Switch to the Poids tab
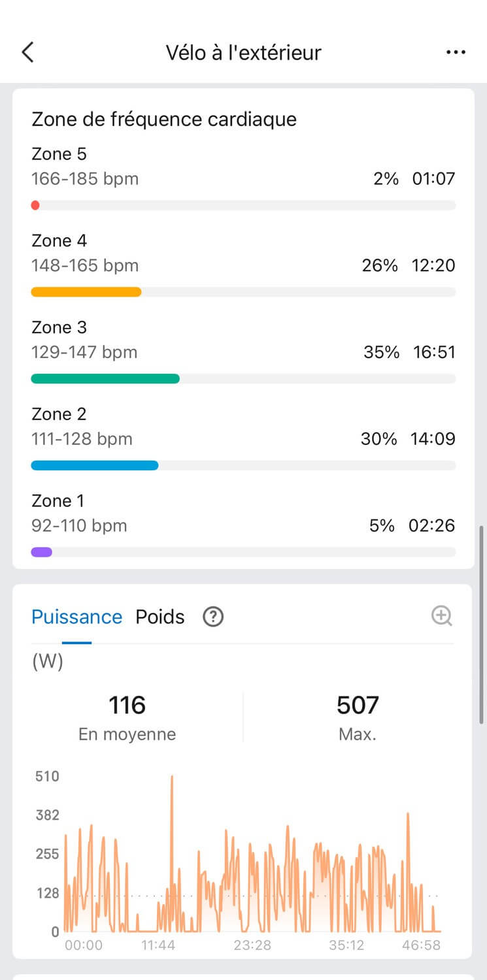The width and height of the screenshot is (487, 980). pyautogui.click(x=160, y=617)
